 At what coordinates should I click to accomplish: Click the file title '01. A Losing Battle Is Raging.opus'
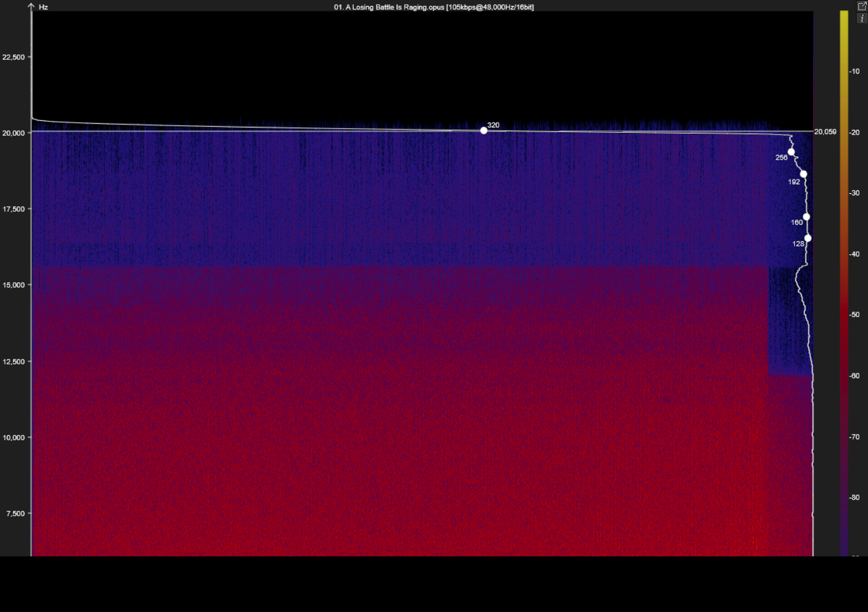(389, 7)
